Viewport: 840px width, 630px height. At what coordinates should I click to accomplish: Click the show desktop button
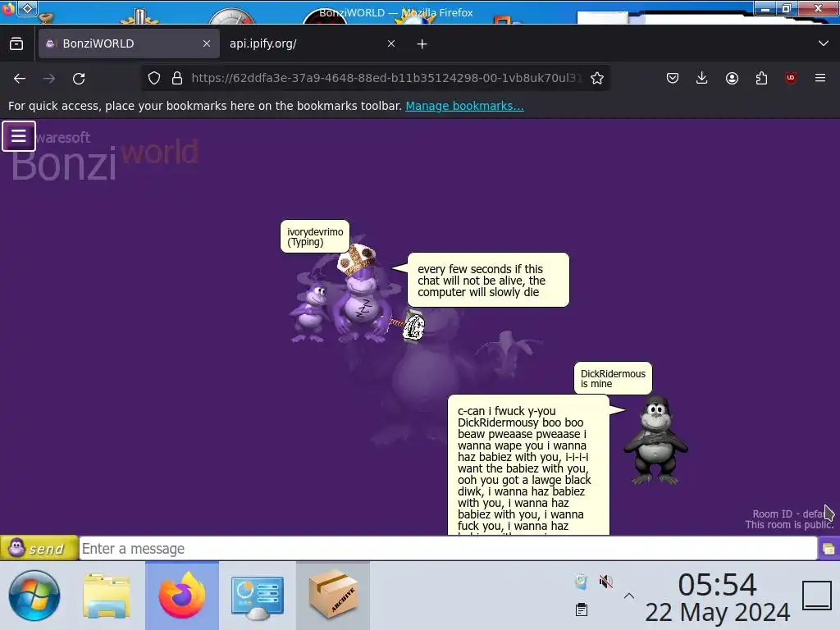(x=817, y=596)
